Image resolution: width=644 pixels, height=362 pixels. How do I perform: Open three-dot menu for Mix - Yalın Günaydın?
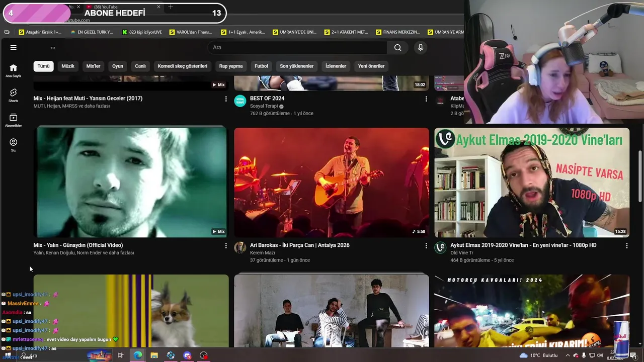(226, 246)
